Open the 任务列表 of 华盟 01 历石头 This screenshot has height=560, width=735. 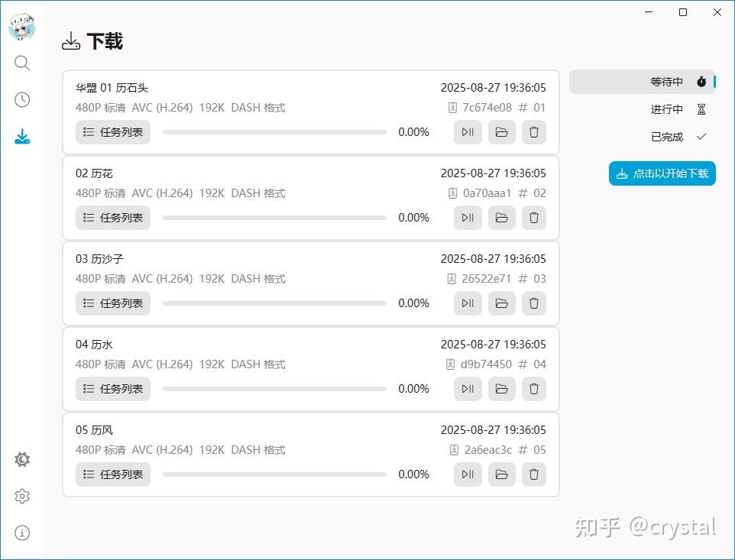click(x=112, y=131)
